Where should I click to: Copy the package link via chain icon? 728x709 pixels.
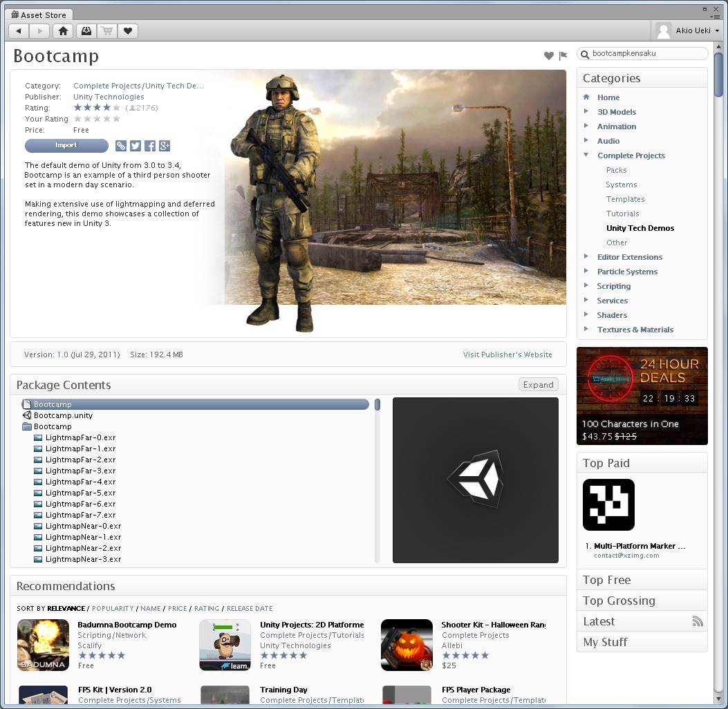click(x=121, y=146)
